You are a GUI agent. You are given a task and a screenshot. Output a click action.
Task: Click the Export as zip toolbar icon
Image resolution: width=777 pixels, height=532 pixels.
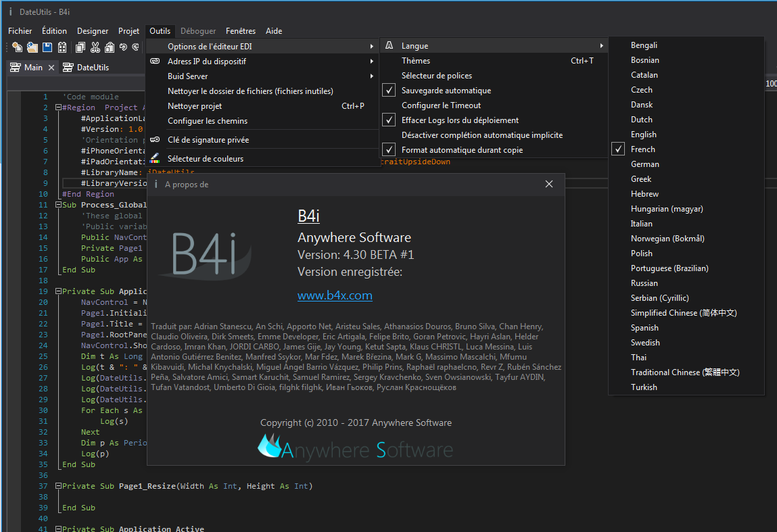pyautogui.click(x=62, y=47)
